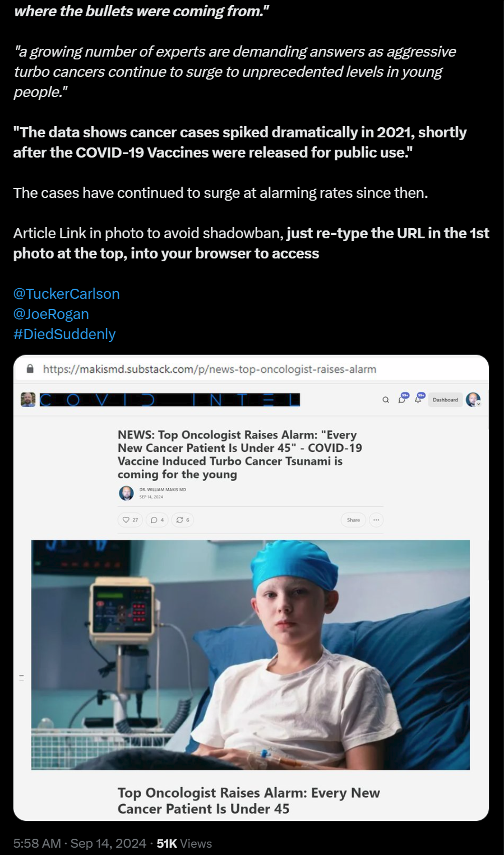
Task: Click the 51K Views count
Action: [x=184, y=843]
